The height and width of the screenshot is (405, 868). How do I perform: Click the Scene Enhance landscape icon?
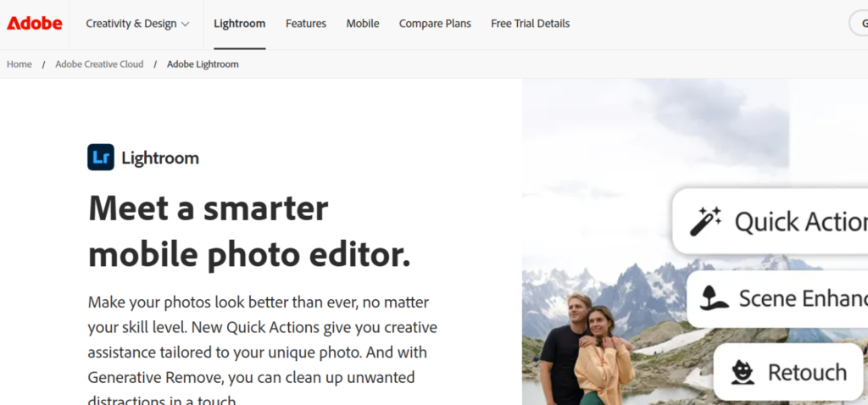715,297
